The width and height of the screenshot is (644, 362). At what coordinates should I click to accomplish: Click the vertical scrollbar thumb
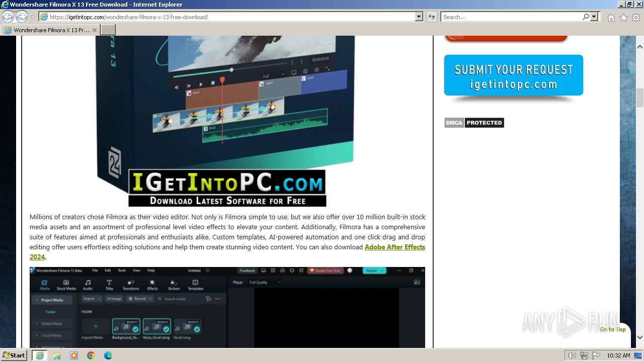[x=640, y=98]
